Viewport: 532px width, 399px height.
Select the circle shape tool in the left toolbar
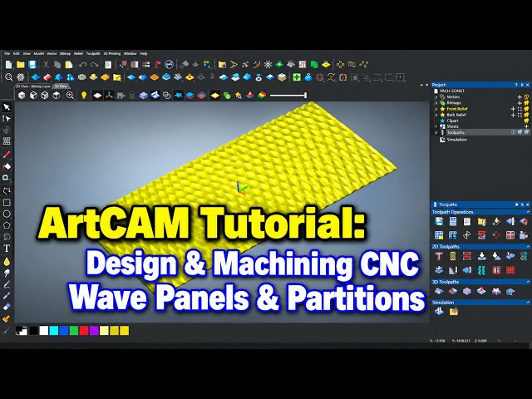click(7, 214)
